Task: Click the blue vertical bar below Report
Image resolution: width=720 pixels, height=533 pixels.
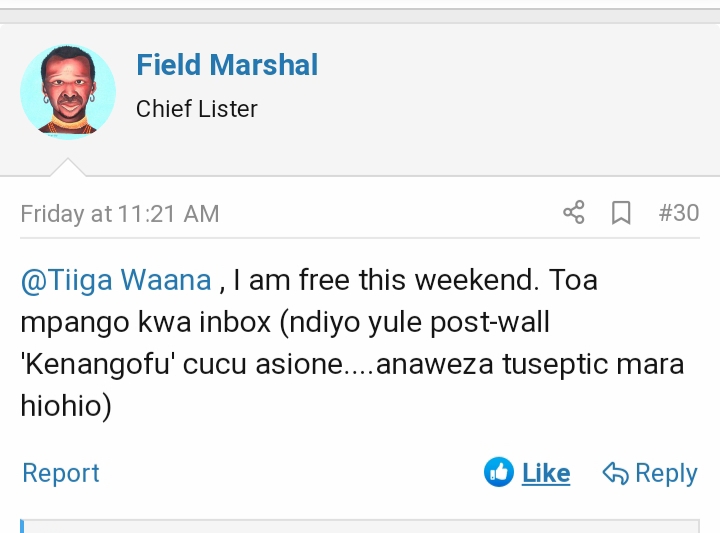Action: point(22,525)
